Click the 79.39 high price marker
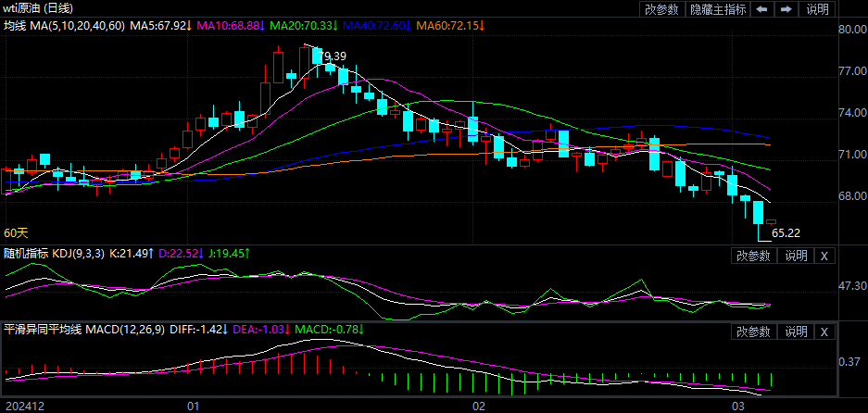The image size is (868, 413). 332,57
